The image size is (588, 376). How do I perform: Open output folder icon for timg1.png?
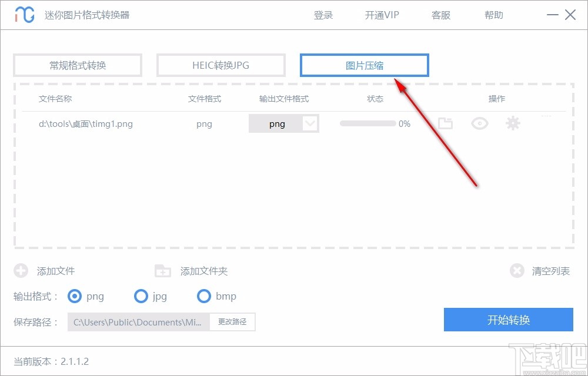point(445,123)
